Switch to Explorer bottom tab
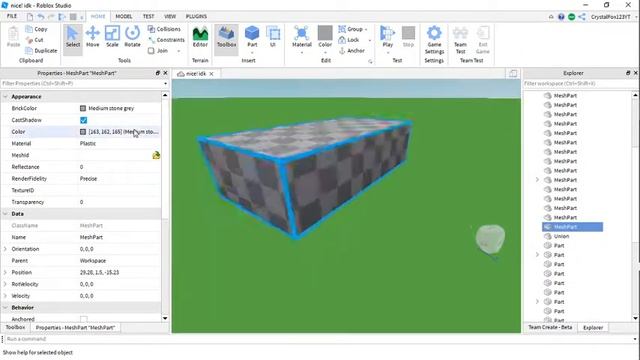 tap(593, 327)
